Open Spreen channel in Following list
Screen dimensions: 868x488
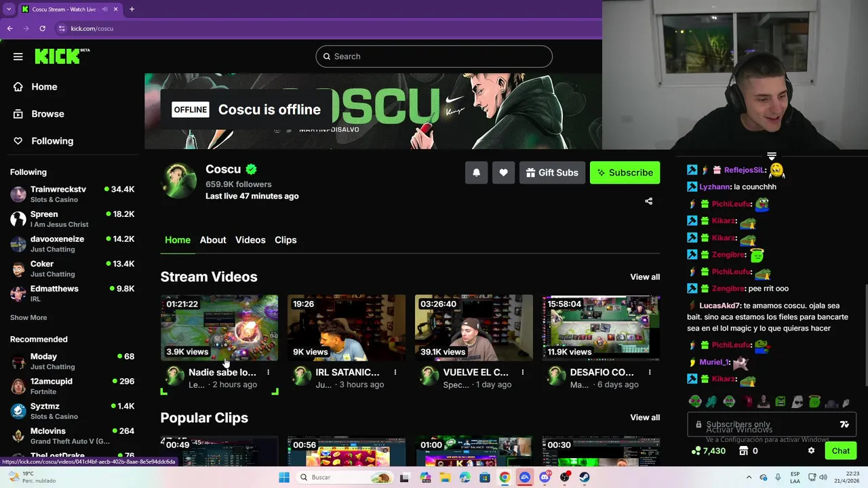pos(72,219)
